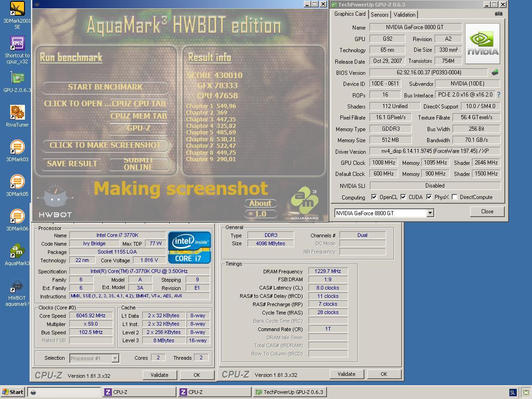Click the HWBOT logo in AquaMark
The image size is (532, 399).
click(x=55, y=202)
